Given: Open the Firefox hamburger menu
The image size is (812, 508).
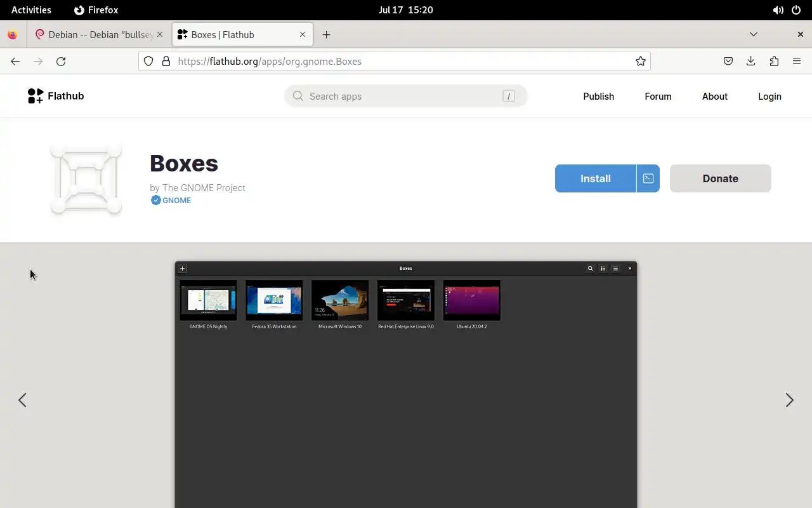Looking at the screenshot, I should (x=797, y=61).
